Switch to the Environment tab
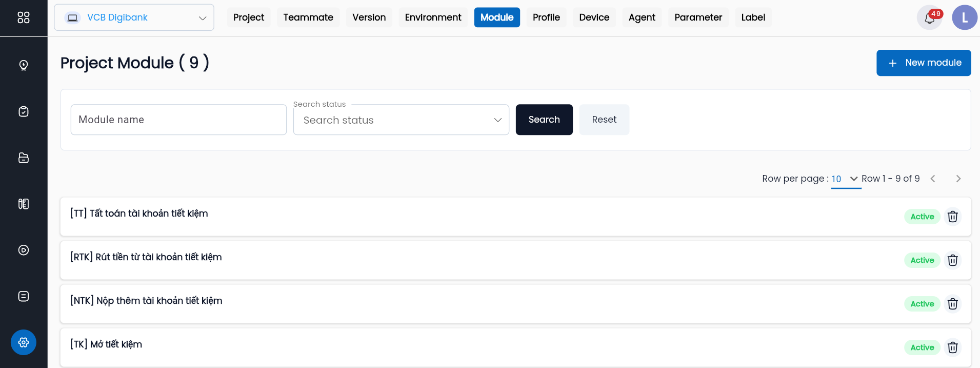This screenshot has height=368, width=980. (x=433, y=17)
